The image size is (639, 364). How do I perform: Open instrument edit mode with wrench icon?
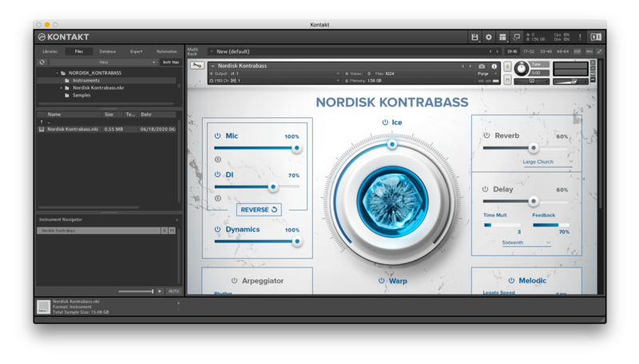[197, 65]
